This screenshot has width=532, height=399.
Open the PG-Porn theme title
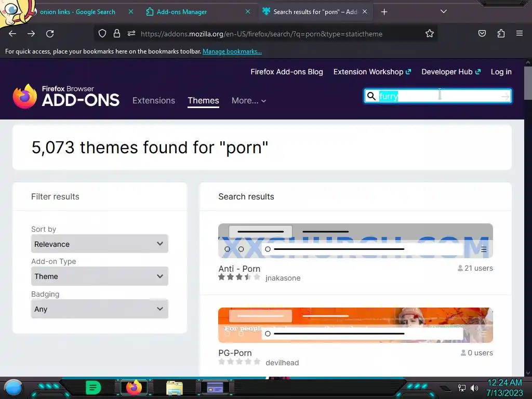(235, 353)
